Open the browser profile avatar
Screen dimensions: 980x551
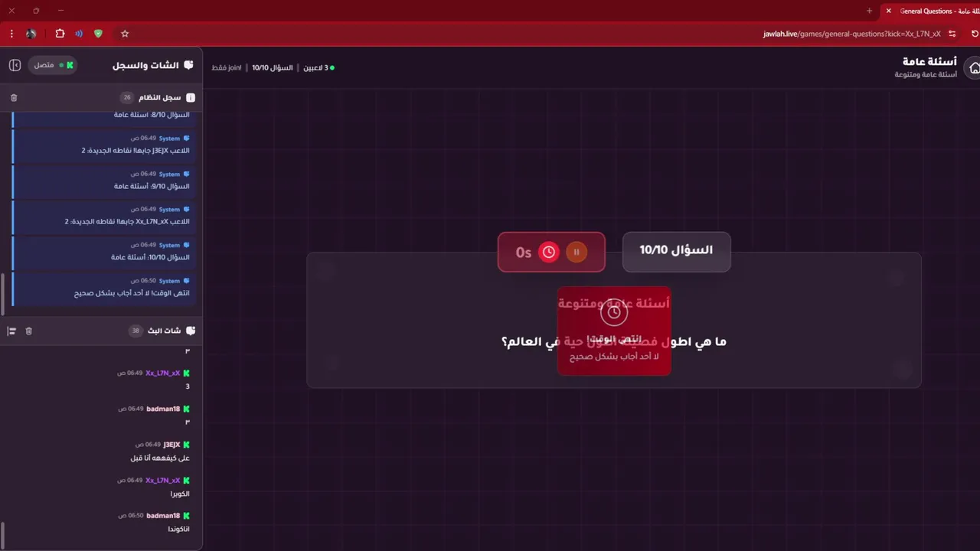tap(31, 34)
